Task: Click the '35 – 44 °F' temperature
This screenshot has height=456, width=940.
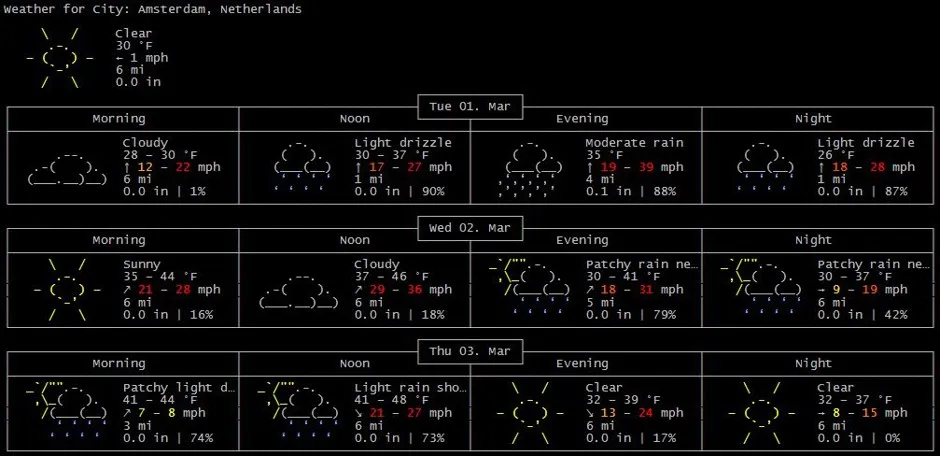Action: (161, 277)
